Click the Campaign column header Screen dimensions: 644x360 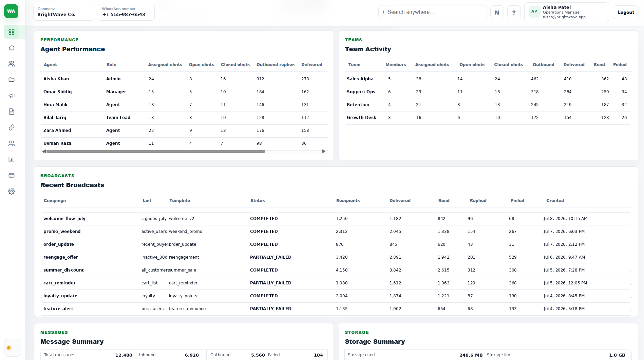pos(55,201)
